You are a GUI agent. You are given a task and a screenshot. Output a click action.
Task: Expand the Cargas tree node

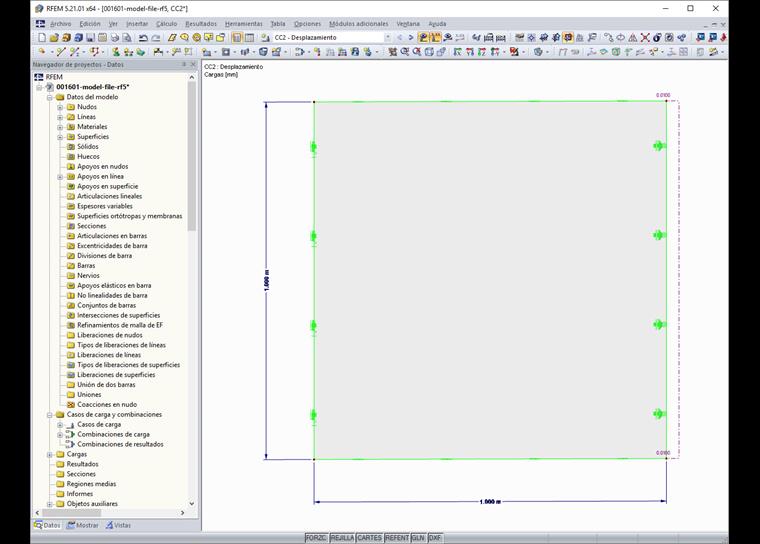50,455
